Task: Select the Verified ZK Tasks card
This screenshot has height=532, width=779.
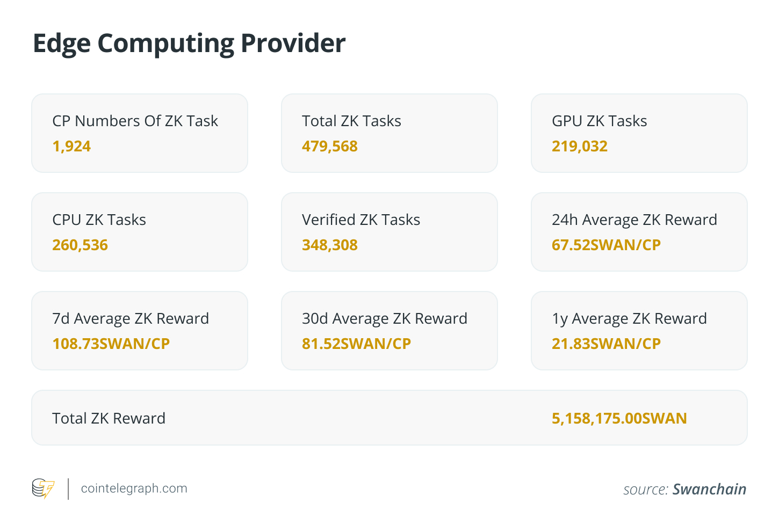Action: tap(390, 232)
